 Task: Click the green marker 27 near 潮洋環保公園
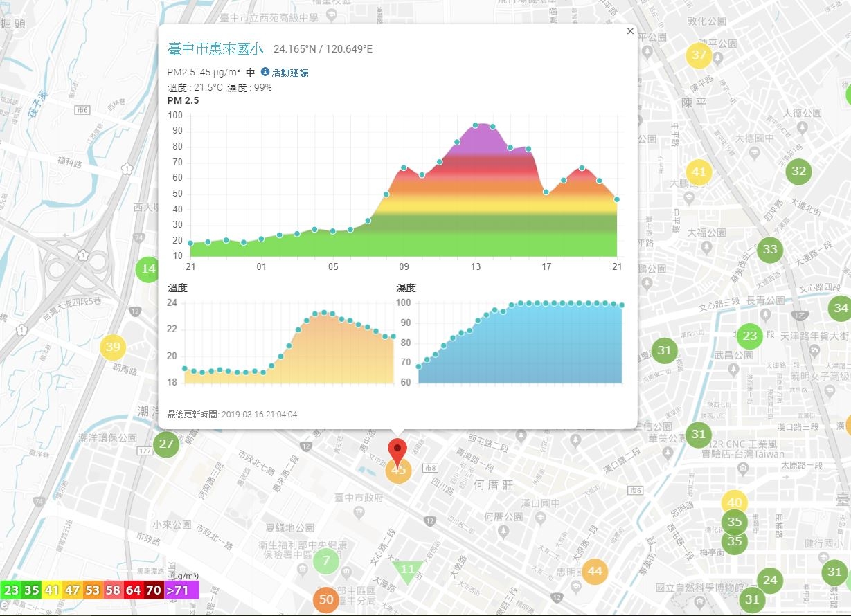point(166,444)
